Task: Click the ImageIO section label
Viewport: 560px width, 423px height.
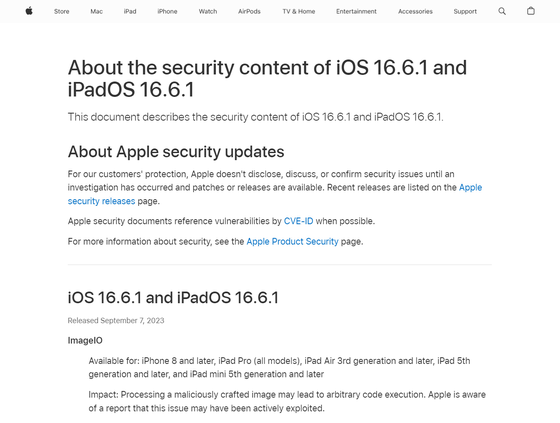Action: point(85,340)
